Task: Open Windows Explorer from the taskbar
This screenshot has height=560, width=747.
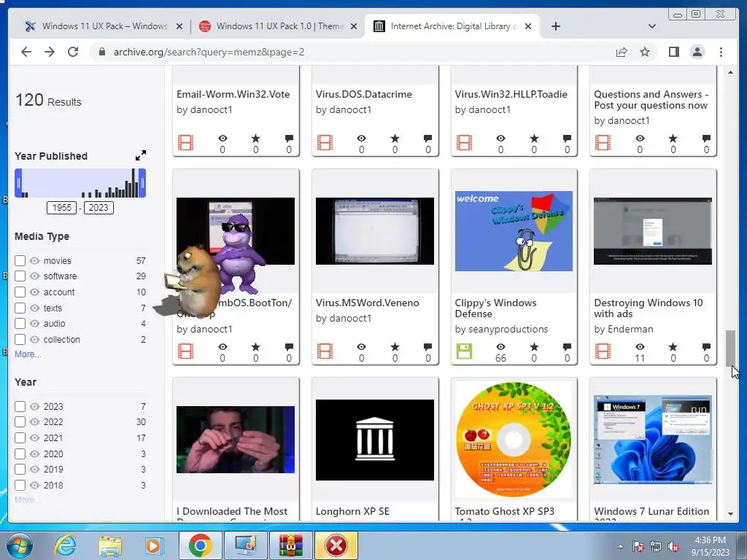Action: 109,545
